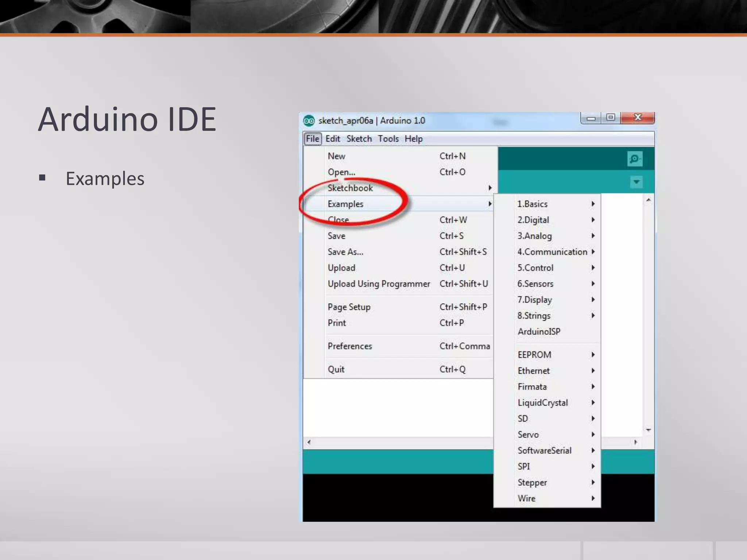Select Upload Using Programmer

(399, 284)
